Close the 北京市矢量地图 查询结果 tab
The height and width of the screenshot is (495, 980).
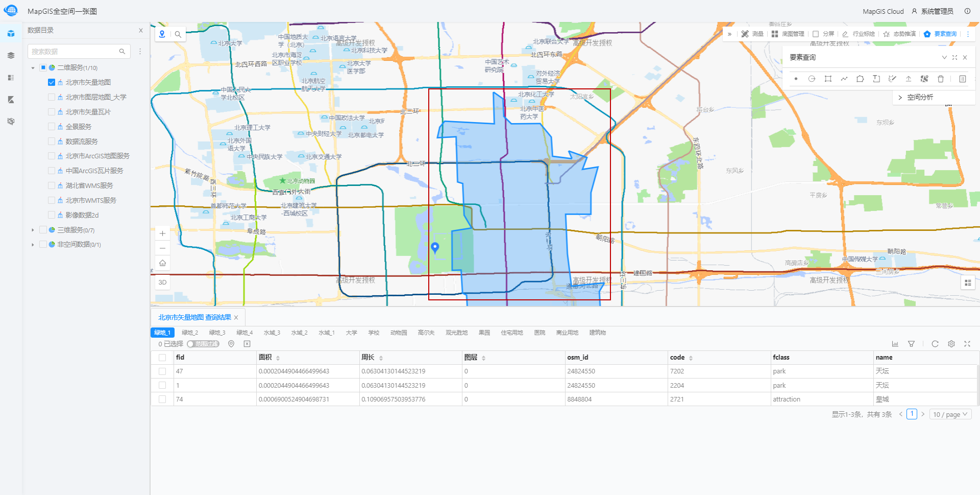(236, 318)
